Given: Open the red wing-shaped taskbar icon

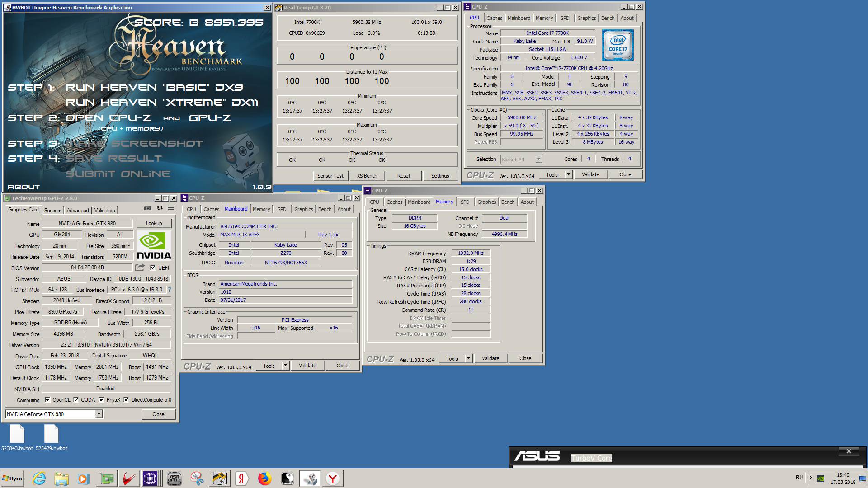Looking at the screenshot, I should point(128,479).
